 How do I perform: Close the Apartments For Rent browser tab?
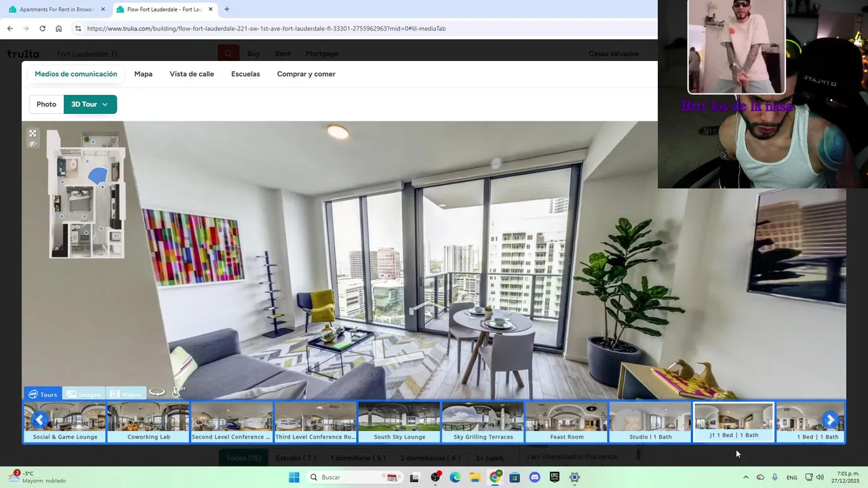pyautogui.click(x=103, y=9)
